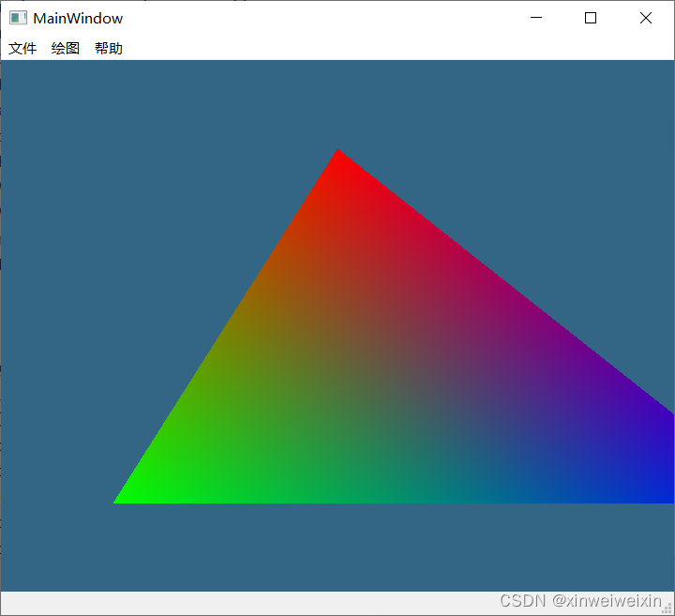Viewport: 675px width, 616px height.
Task: Maximize the MainWindow window
Action: pyautogui.click(x=591, y=18)
